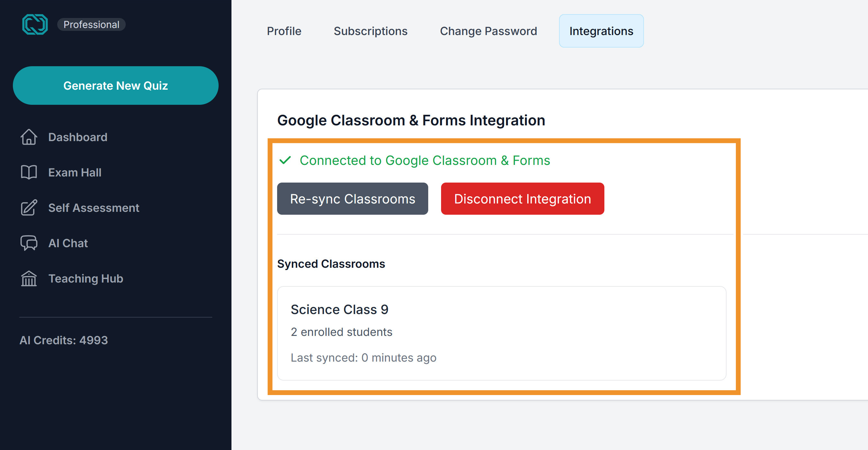
Task: Click the app logo icon
Action: coord(35,24)
